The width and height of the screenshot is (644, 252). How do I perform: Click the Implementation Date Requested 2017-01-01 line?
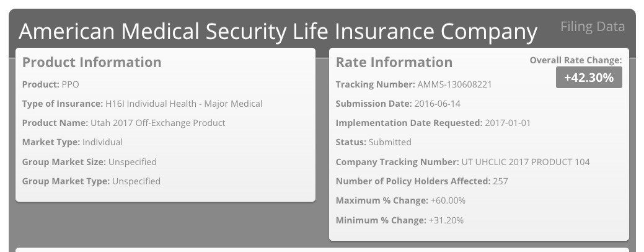(433, 123)
